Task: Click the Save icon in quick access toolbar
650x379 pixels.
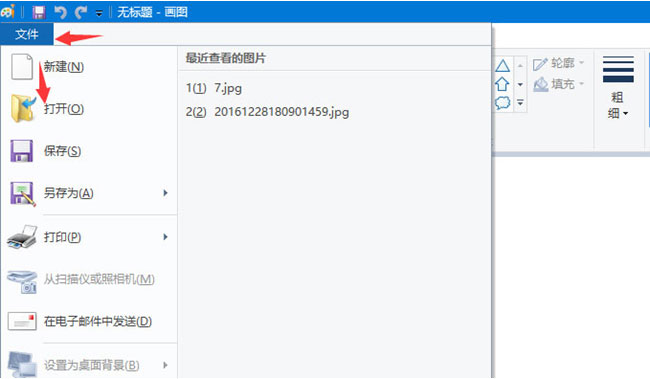Action: [39, 12]
